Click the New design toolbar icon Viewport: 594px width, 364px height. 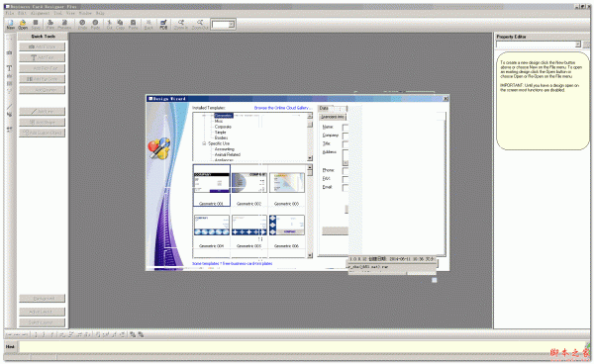point(11,25)
